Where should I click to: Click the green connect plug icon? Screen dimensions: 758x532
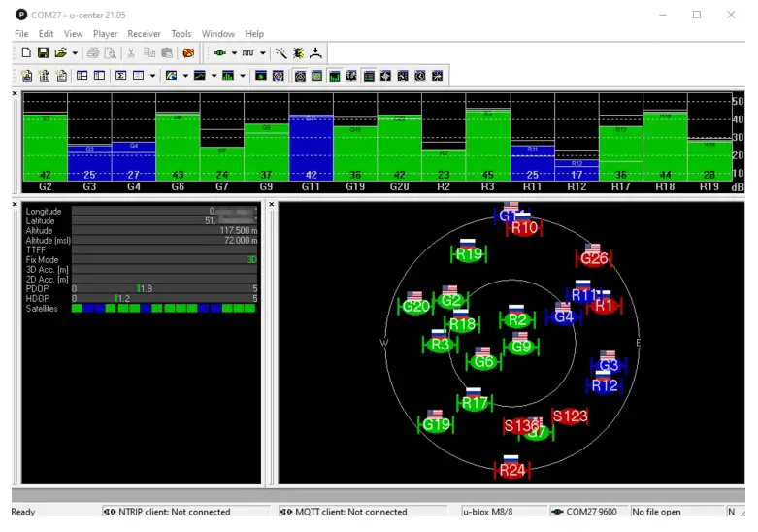(219, 52)
